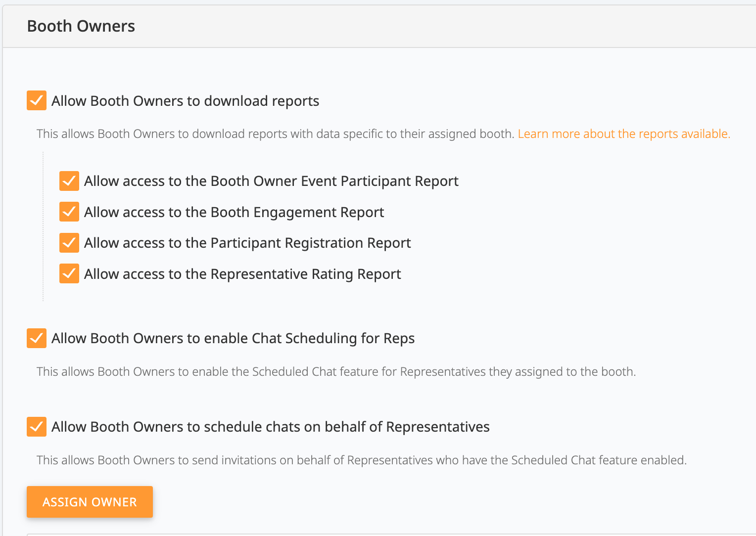
Task: Click the 'Representative Rating Report' label text
Action: pyautogui.click(x=242, y=274)
